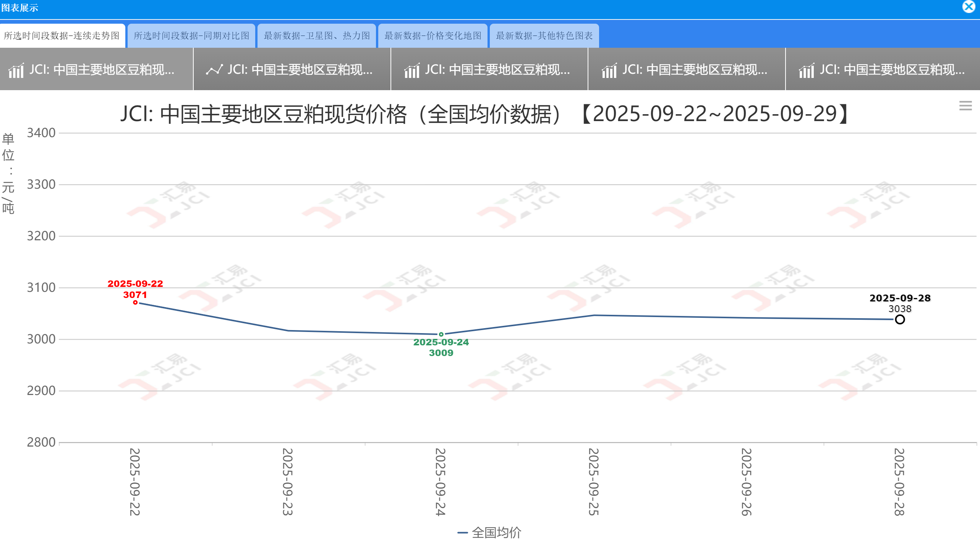Viewport: 980px width, 544px height.
Task: Click bar chart icon in third chart tab
Action: tap(412, 70)
